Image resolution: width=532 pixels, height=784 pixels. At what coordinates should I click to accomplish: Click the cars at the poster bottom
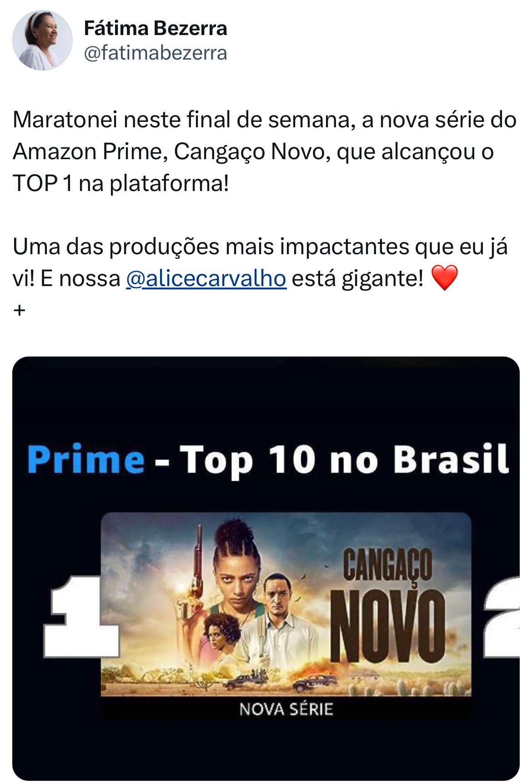click(282, 681)
